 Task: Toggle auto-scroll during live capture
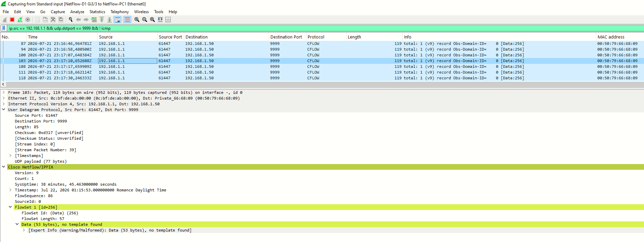click(x=117, y=20)
